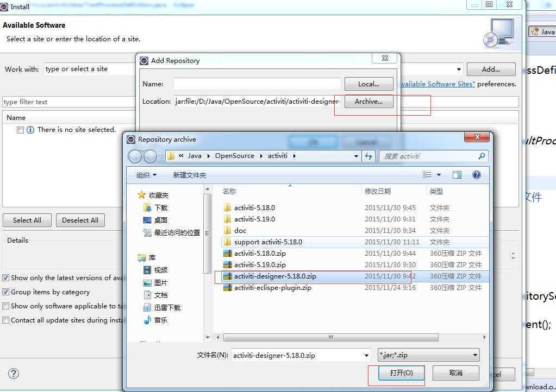Expand the OpenSource breadcrumb arrow
Image resolution: width=556 pixels, height=392 pixels.
pos(261,156)
